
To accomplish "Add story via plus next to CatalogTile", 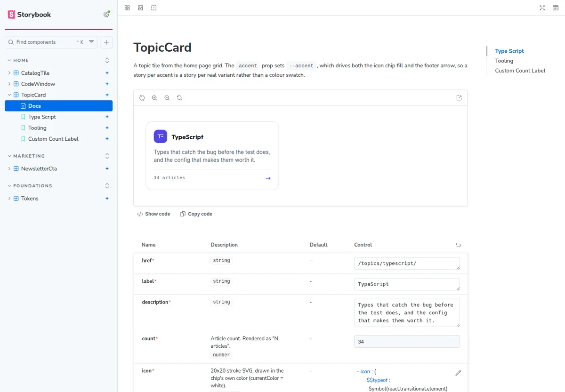I will click(x=107, y=73).
